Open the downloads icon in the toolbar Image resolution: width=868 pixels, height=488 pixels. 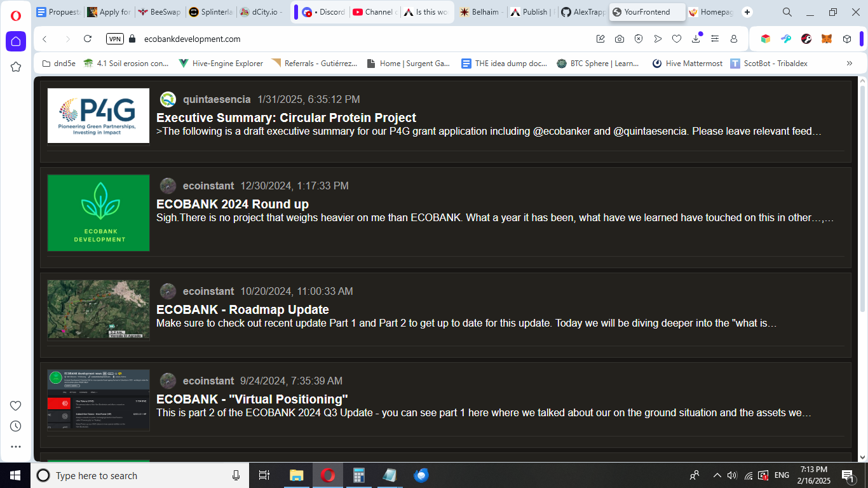[x=696, y=39]
